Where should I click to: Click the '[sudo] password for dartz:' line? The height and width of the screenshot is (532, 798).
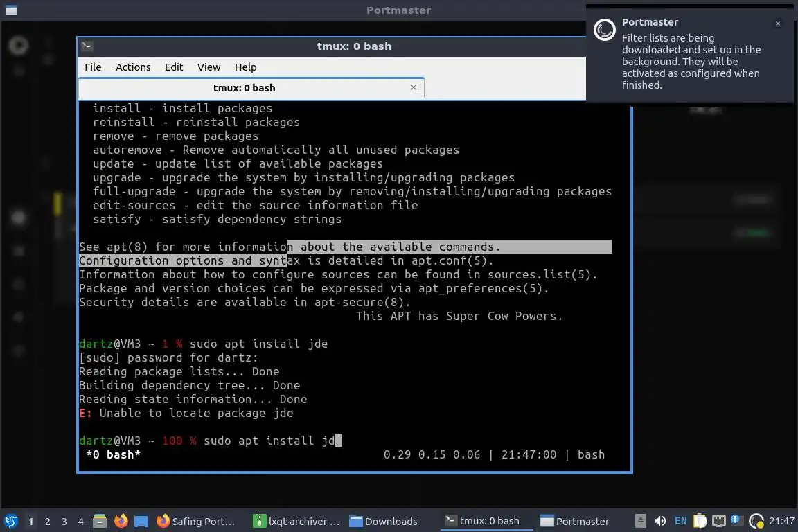pos(168,357)
